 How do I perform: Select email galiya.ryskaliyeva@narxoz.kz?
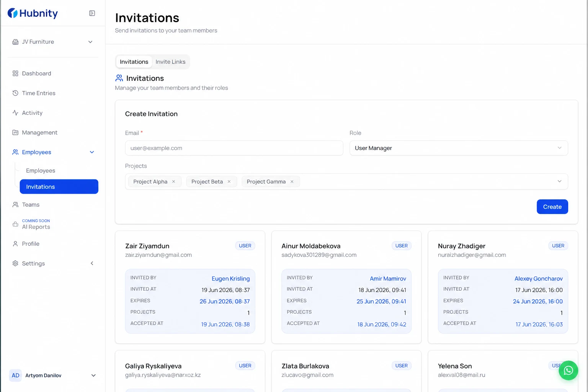coord(163,375)
